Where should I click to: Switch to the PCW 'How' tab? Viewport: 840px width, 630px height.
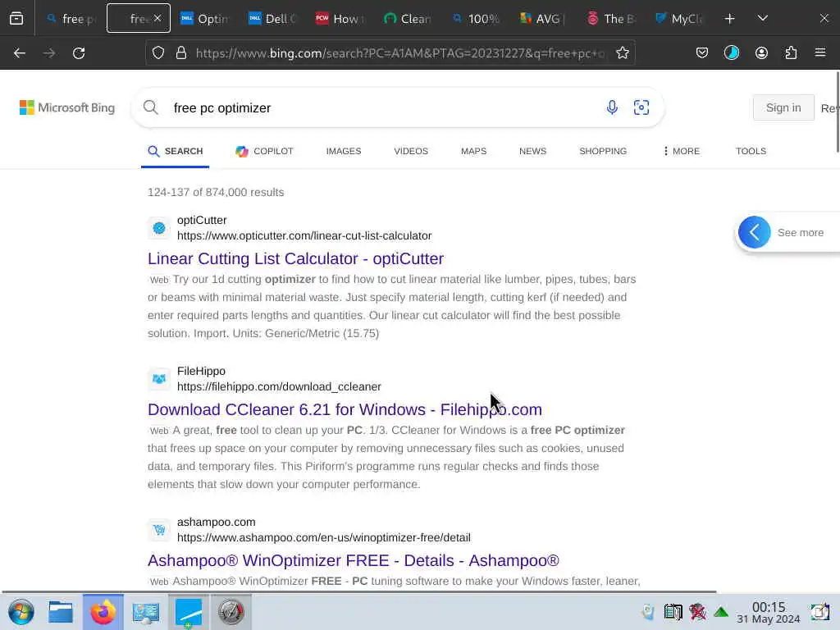point(340,19)
